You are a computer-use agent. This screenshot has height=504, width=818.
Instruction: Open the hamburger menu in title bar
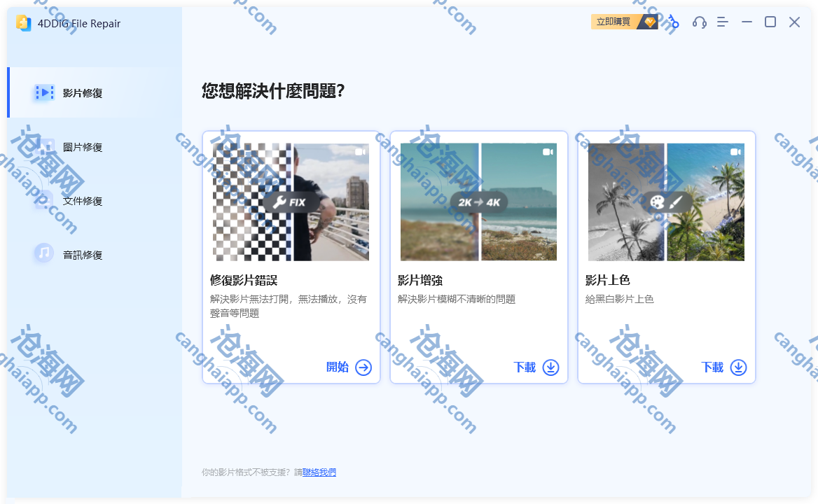(x=723, y=22)
